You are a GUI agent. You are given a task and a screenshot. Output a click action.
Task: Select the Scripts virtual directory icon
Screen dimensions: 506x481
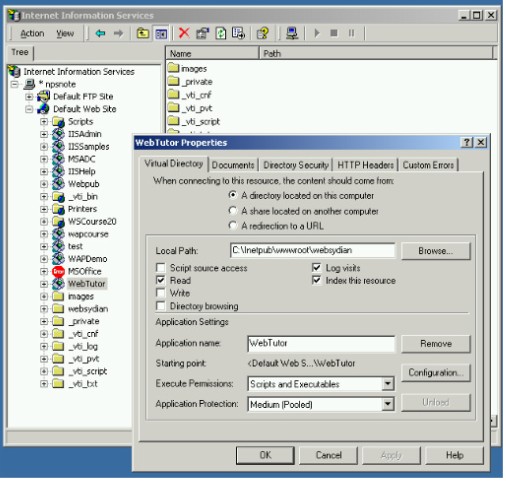(58, 122)
